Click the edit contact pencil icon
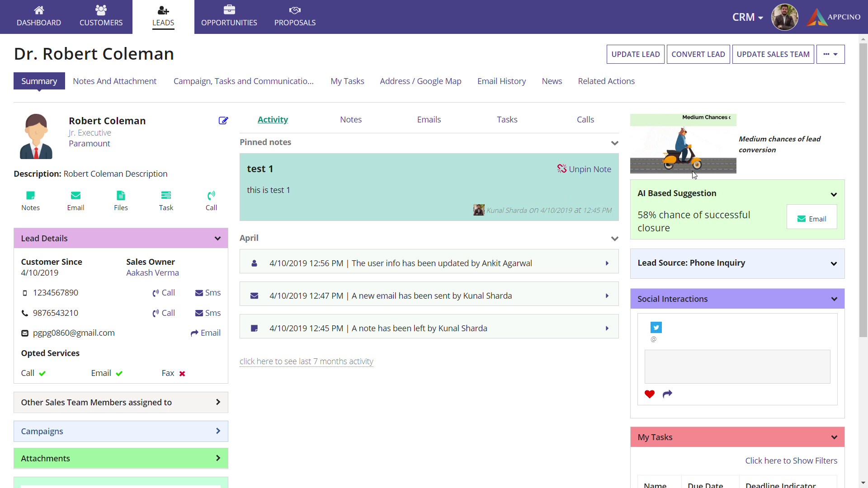This screenshot has width=868, height=488. [x=223, y=121]
